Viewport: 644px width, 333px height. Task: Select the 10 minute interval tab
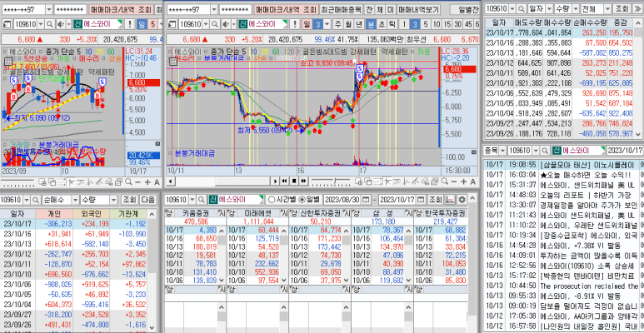point(437,24)
